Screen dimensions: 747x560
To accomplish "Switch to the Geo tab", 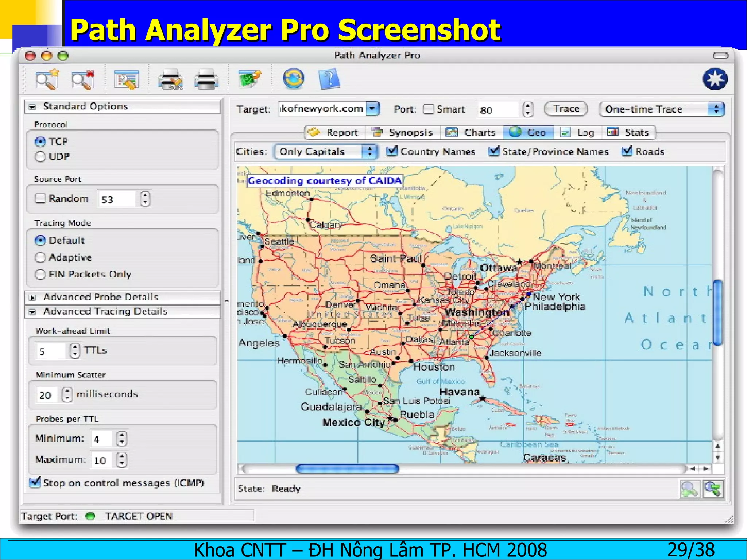I will (x=528, y=132).
